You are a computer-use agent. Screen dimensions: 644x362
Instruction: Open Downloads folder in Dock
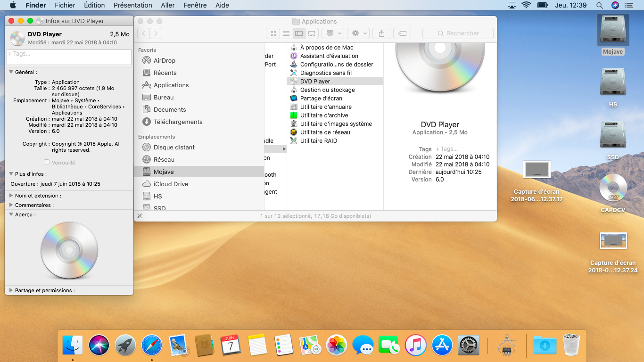pos(545,346)
